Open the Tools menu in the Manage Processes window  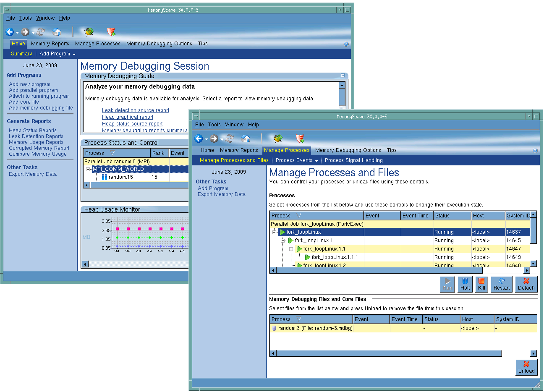click(x=214, y=125)
